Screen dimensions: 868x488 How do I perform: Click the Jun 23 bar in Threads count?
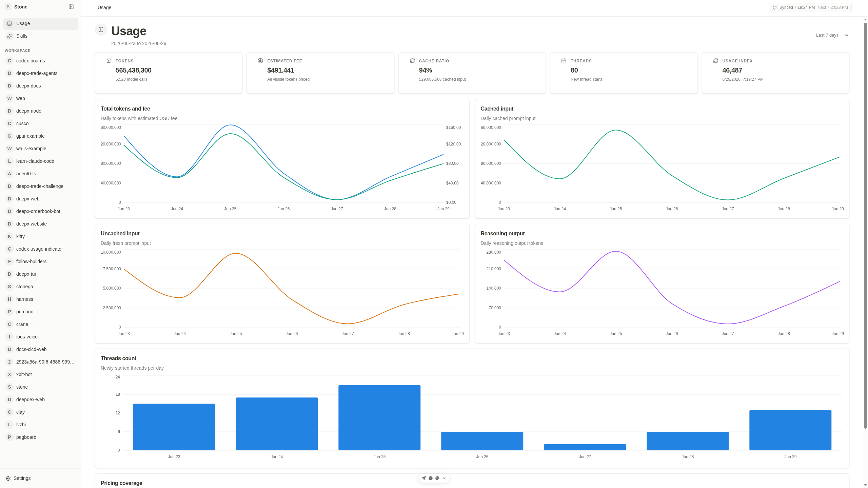tap(174, 427)
